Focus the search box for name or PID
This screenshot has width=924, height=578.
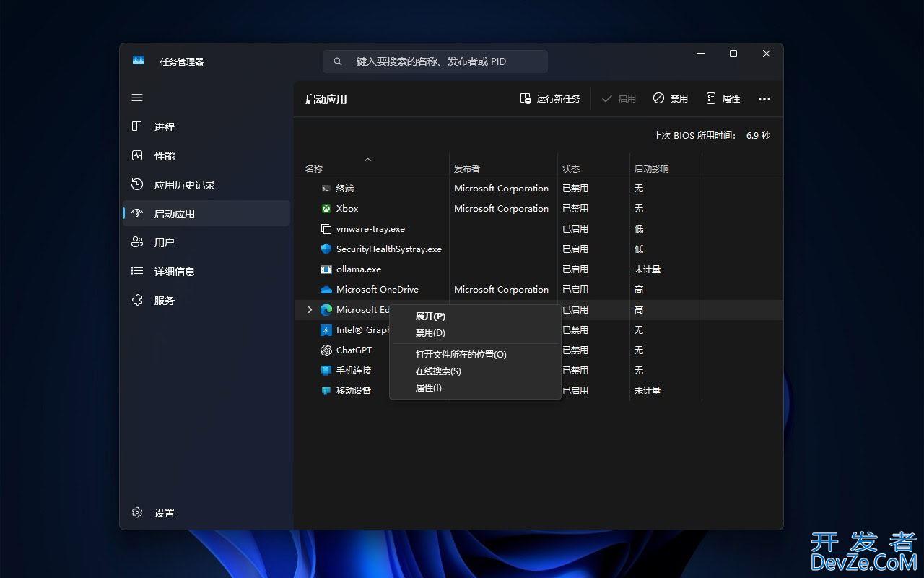(435, 61)
